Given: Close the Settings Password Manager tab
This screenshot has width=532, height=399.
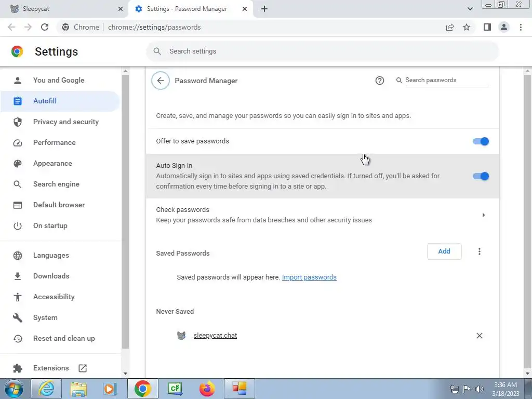Looking at the screenshot, I should (x=245, y=9).
